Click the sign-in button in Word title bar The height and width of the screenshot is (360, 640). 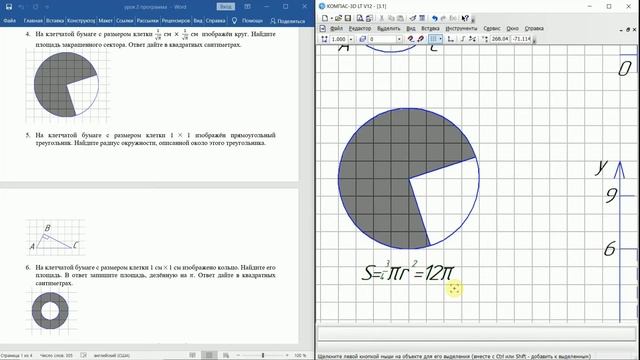tap(226, 7)
